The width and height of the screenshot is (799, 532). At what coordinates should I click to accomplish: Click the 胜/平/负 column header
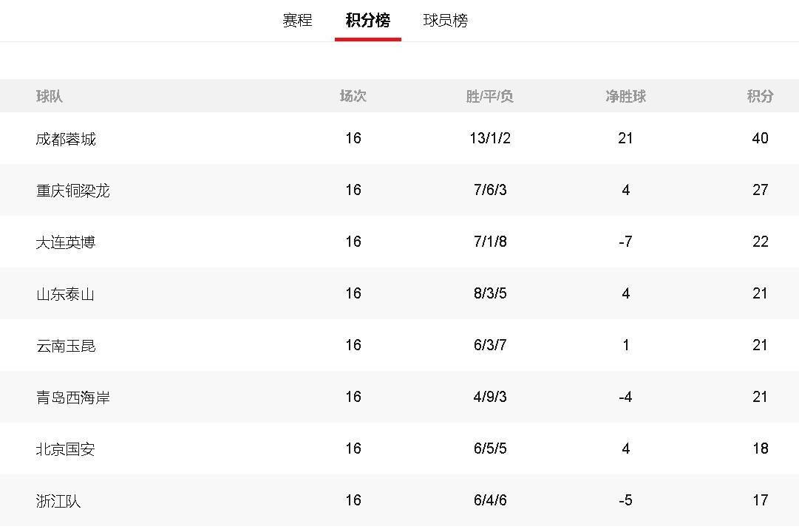pos(490,96)
